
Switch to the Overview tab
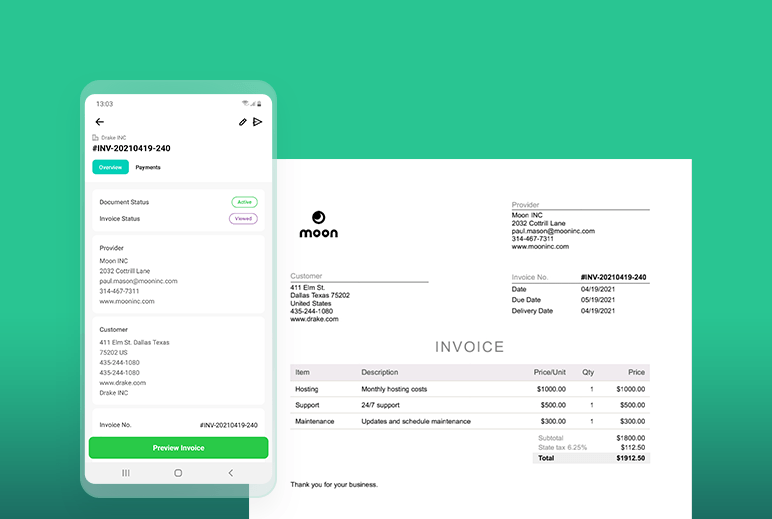110,167
